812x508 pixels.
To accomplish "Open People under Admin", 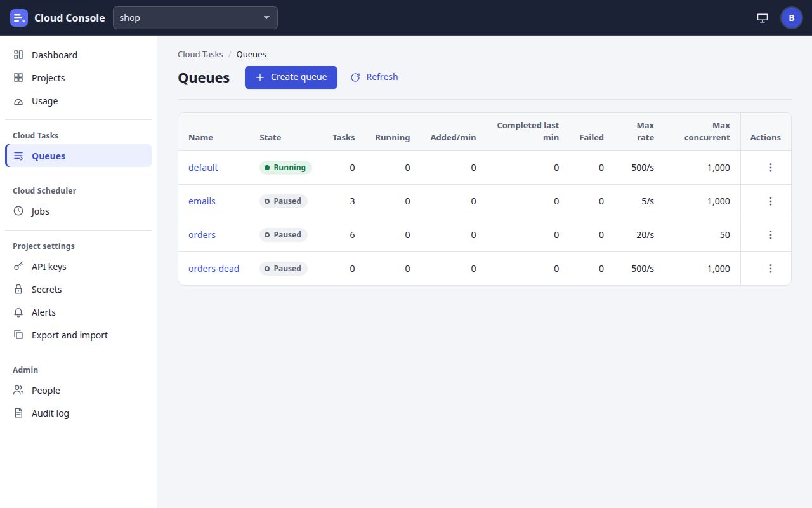I will 78,391.
